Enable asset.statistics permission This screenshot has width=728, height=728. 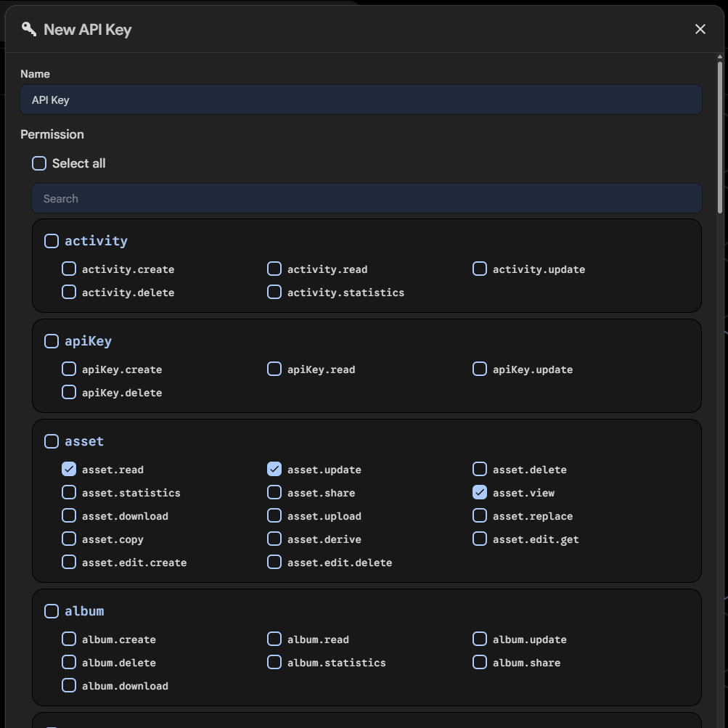click(69, 493)
